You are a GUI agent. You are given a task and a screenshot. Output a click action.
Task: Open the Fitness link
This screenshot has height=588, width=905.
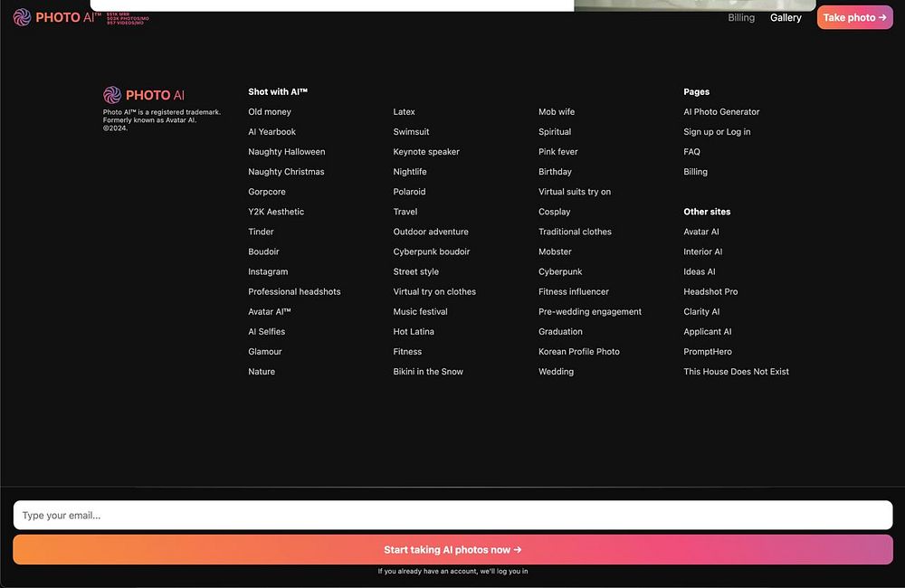pyautogui.click(x=407, y=351)
